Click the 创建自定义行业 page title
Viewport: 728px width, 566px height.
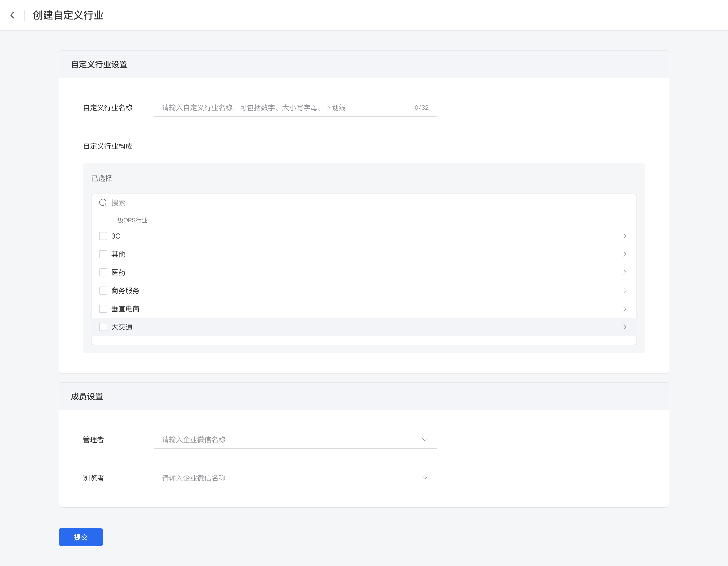coord(68,15)
